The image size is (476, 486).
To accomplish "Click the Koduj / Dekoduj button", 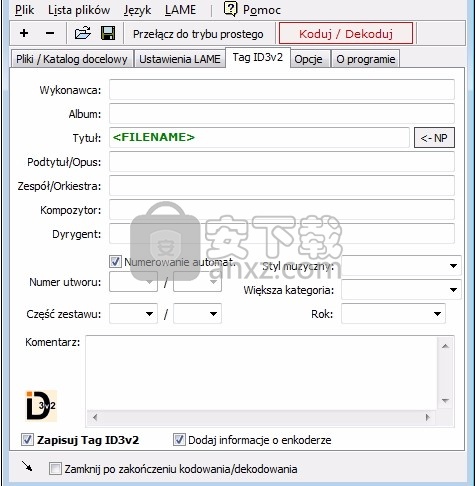I will pyautogui.click(x=346, y=33).
